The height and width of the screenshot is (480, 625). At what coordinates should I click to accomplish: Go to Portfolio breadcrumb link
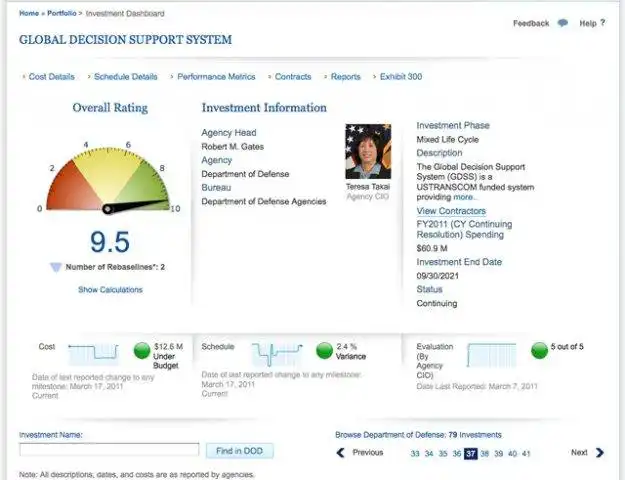62,13
